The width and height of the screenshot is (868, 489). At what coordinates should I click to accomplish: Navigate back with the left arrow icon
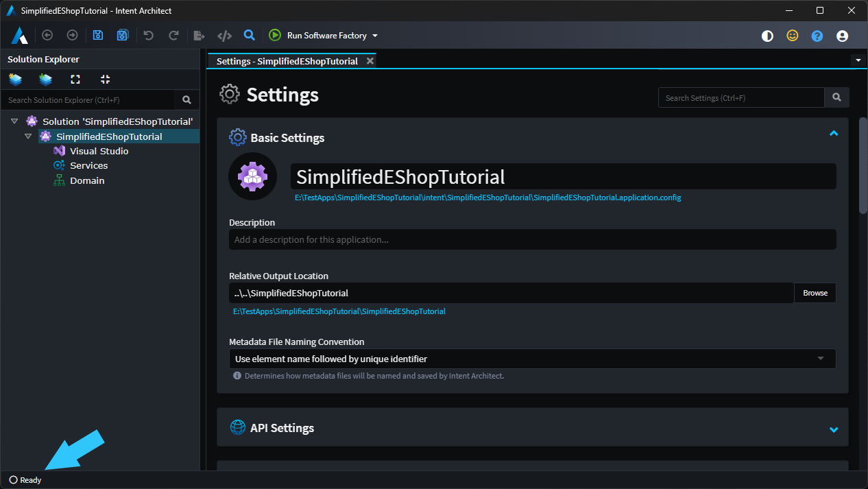[x=47, y=35]
